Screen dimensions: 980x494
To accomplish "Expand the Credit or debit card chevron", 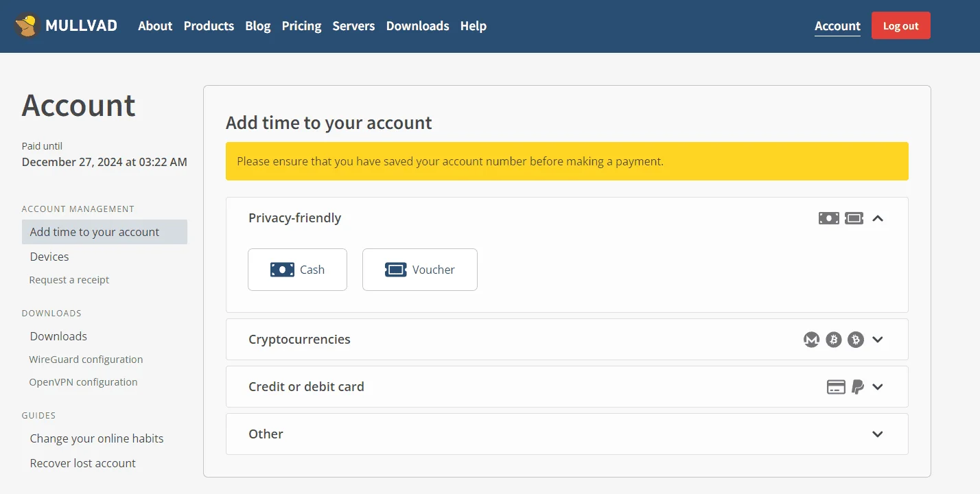I will tap(878, 387).
